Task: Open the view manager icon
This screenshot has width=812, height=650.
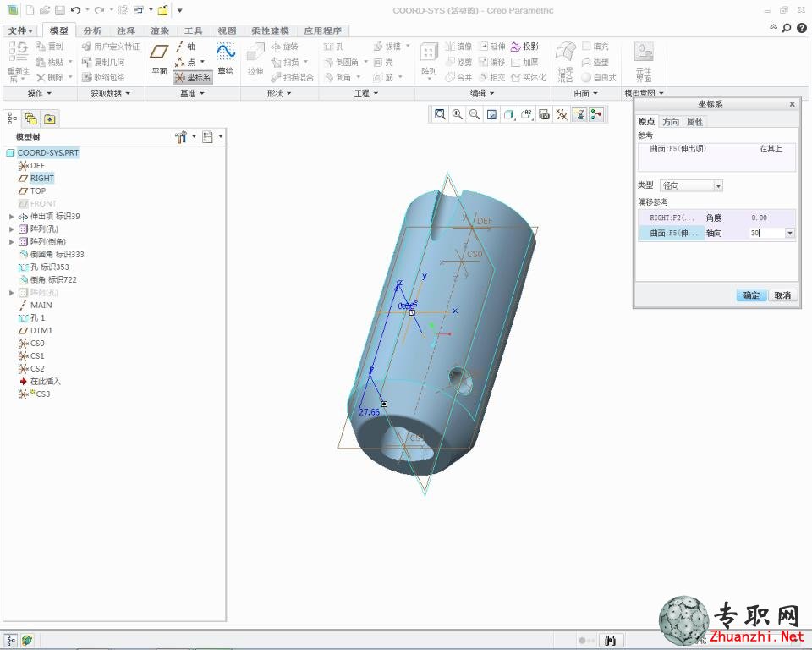Action: (x=544, y=114)
